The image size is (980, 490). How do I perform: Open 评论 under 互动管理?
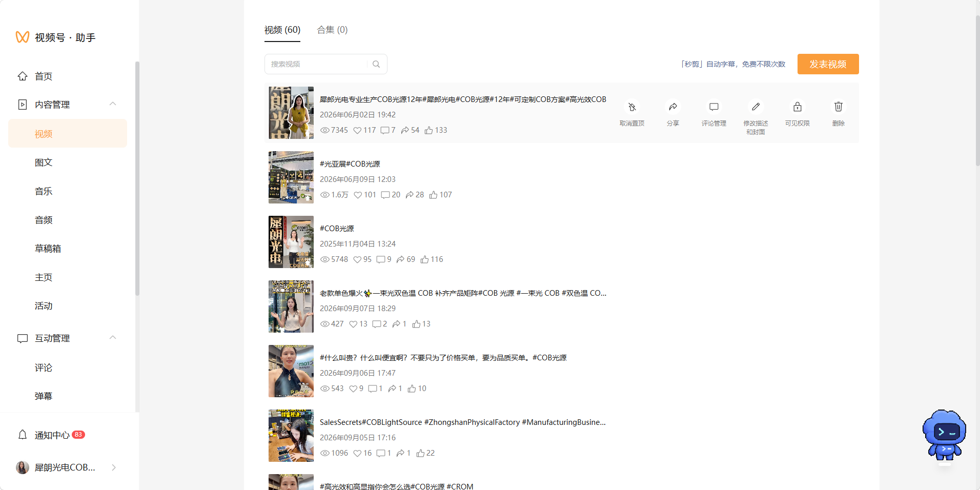[44, 367]
